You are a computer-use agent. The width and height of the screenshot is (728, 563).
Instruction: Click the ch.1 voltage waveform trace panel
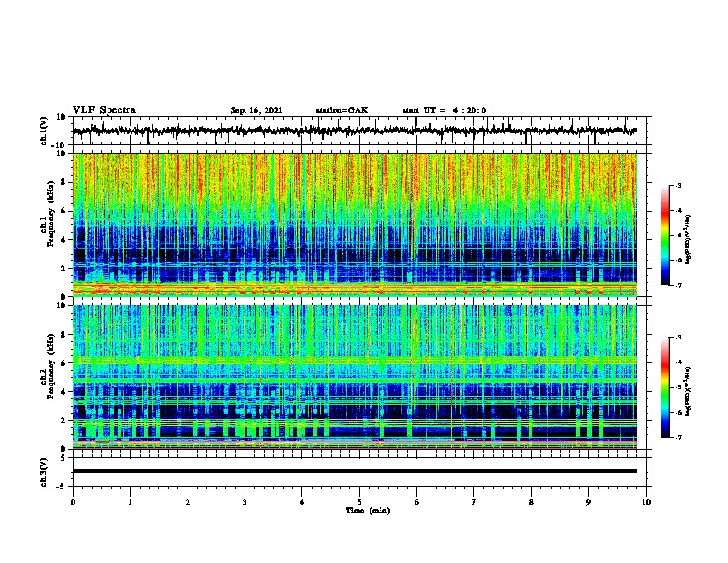click(x=359, y=131)
